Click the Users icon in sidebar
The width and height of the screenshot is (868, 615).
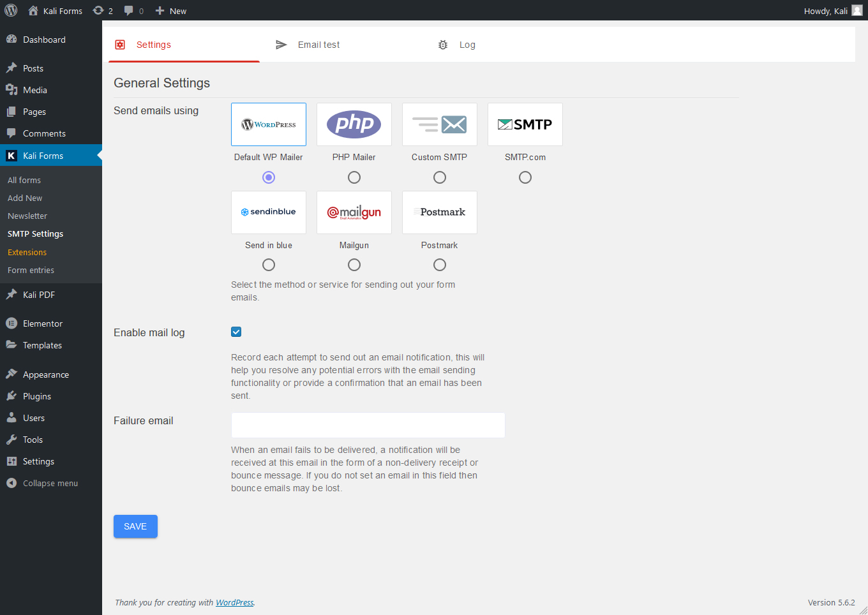click(11, 417)
